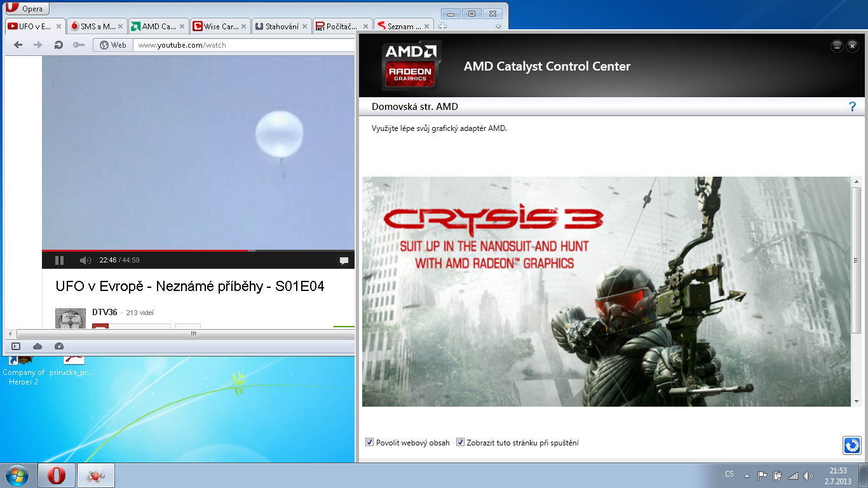The width and height of the screenshot is (868, 488).
Task: Open the DTV36 channel link
Action: click(x=105, y=312)
